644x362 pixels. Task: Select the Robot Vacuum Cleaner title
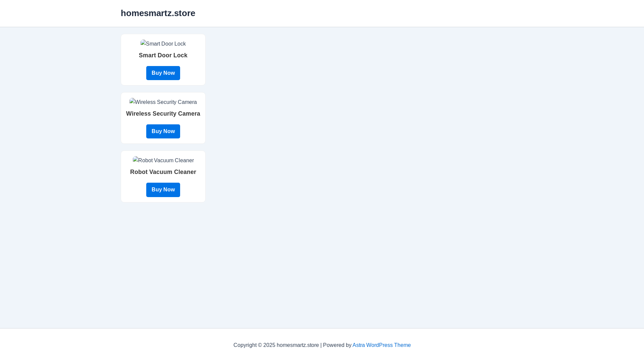[163, 172]
